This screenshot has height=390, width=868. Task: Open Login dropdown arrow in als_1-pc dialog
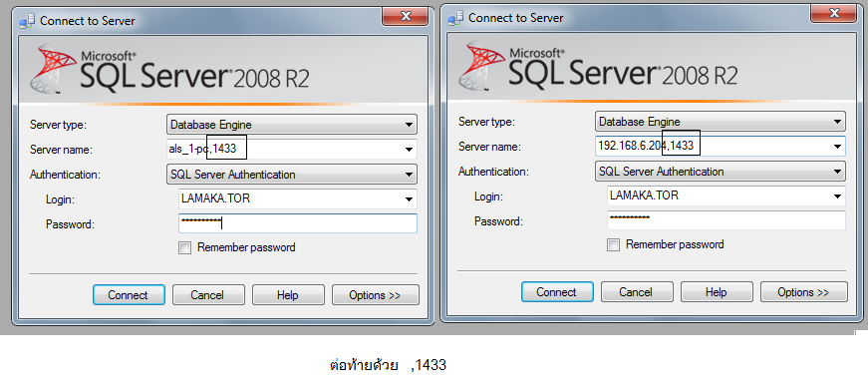[409, 198]
